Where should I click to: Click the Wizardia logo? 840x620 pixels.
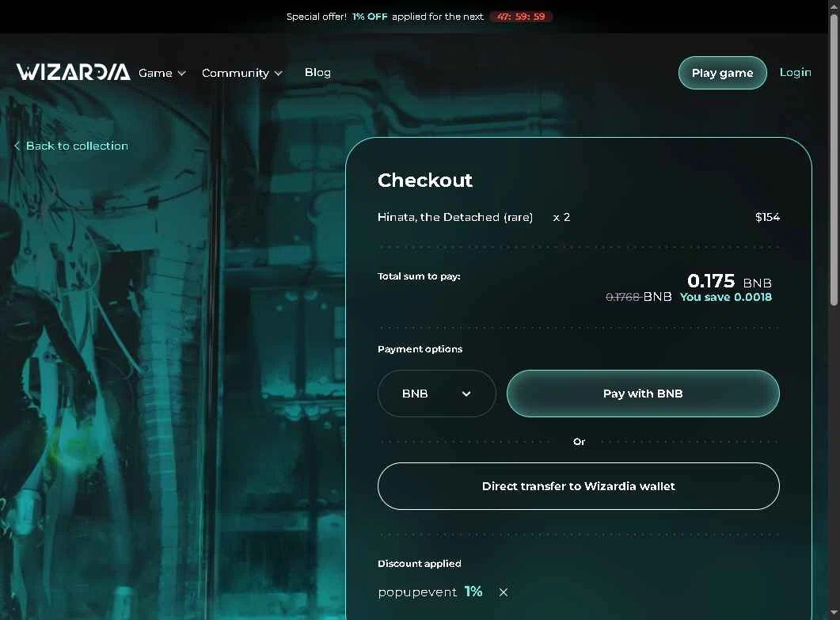click(74, 72)
